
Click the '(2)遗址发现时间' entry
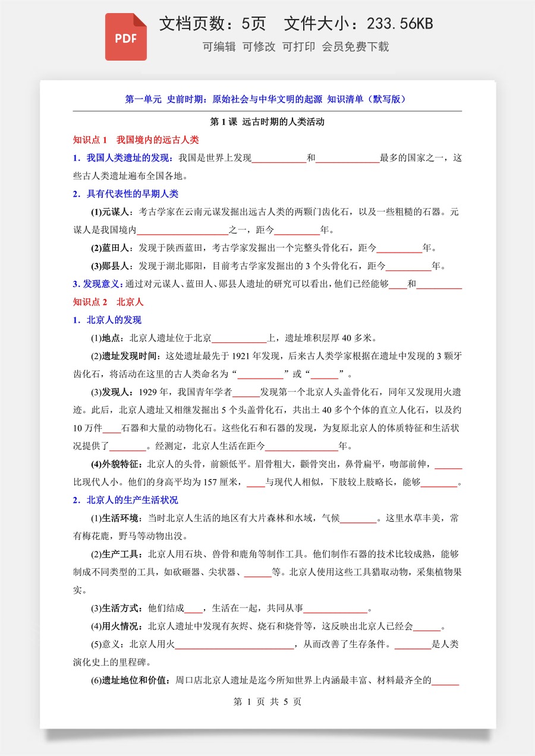pyautogui.click(x=125, y=357)
